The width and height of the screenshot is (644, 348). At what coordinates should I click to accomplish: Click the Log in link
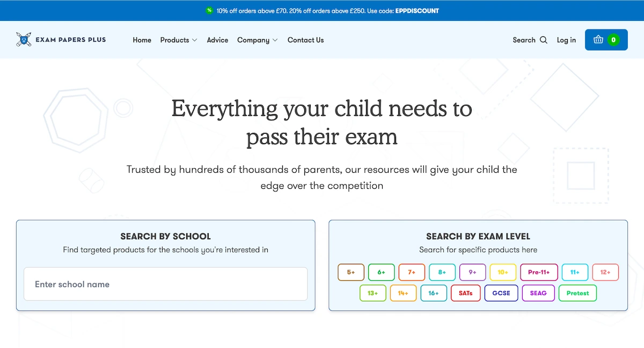566,40
